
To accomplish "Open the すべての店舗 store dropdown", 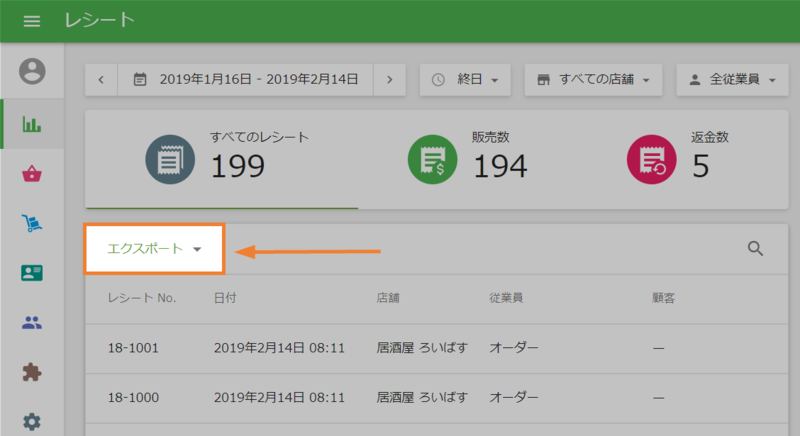I will click(593, 80).
